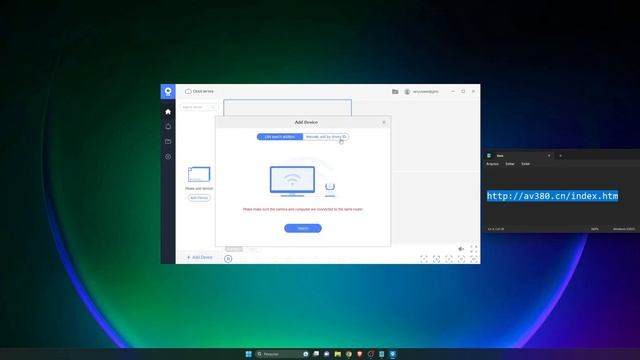Click the plus Add Device link at bottom
640x360 pixels.
[x=199, y=257]
